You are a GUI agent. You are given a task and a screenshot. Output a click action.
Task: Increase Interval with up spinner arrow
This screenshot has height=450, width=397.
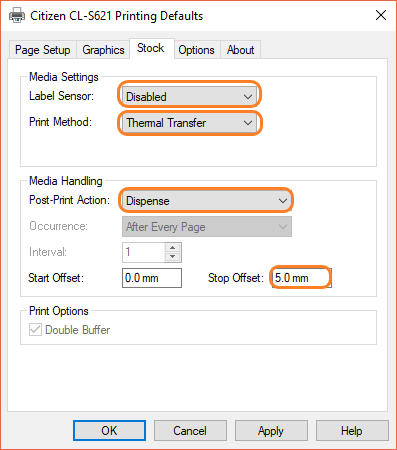(173, 248)
